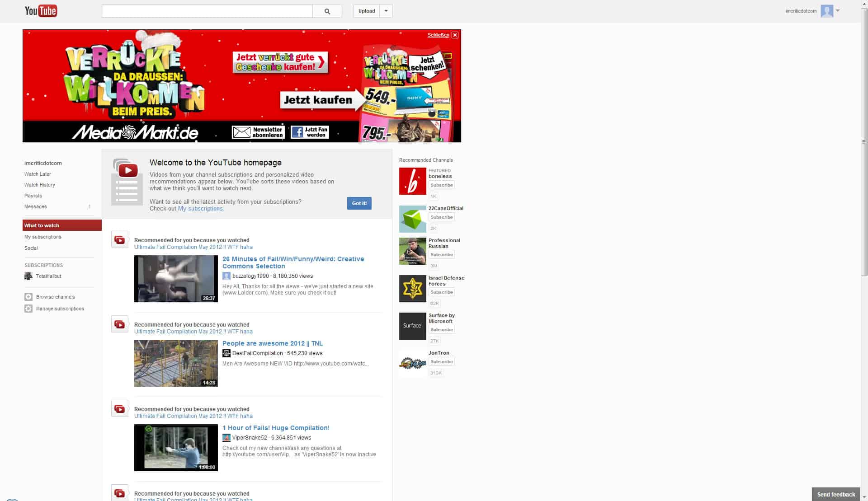Click recommendation icon above 1 Hour of Fails
Viewport: 868px width, 501px height.
[x=120, y=409]
